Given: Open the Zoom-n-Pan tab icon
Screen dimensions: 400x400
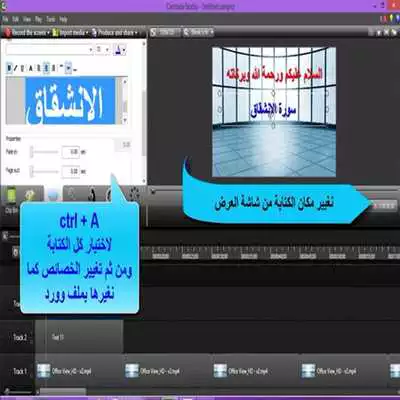Looking at the screenshot, I should [72, 194].
